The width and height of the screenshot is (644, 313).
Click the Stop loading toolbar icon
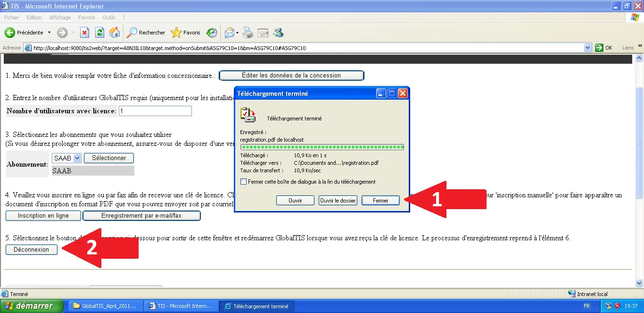point(85,33)
